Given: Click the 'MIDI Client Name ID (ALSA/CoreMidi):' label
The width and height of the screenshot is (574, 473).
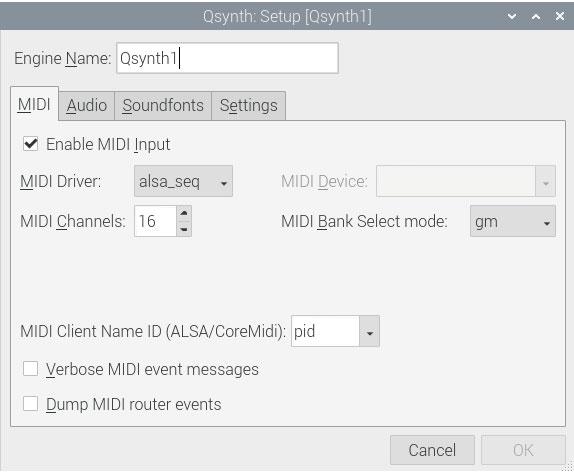Looking at the screenshot, I should pyautogui.click(x=153, y=331).
